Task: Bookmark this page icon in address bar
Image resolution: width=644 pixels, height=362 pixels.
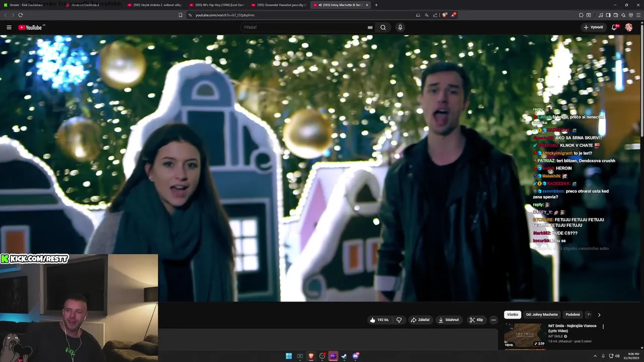Action: pos(180,15)
